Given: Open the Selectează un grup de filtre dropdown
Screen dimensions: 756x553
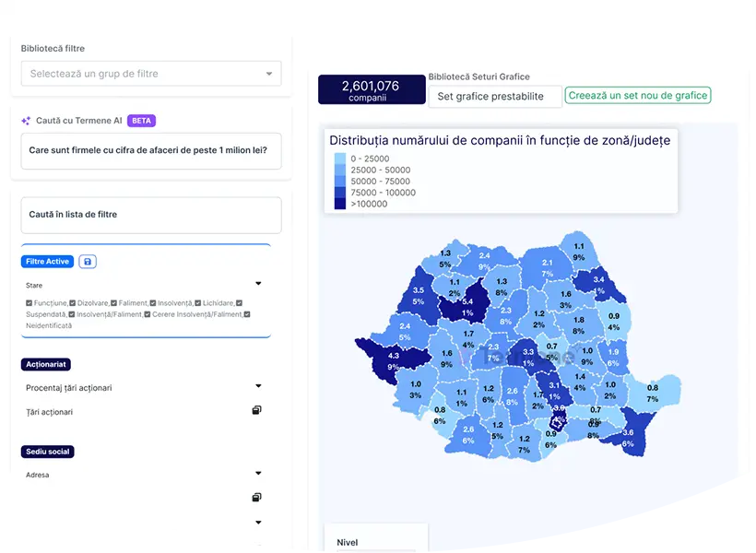Looking at the screenshot, I should [x=151, y=74].
